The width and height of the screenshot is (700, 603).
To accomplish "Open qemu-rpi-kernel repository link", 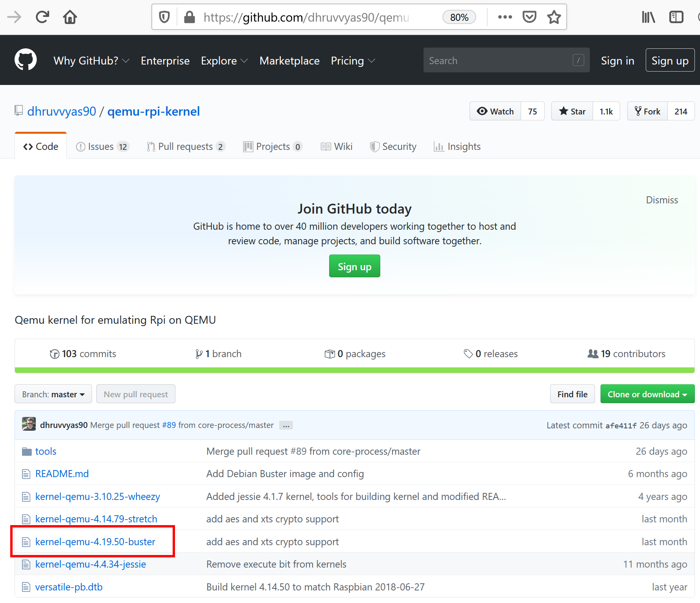I will [153, 111].
